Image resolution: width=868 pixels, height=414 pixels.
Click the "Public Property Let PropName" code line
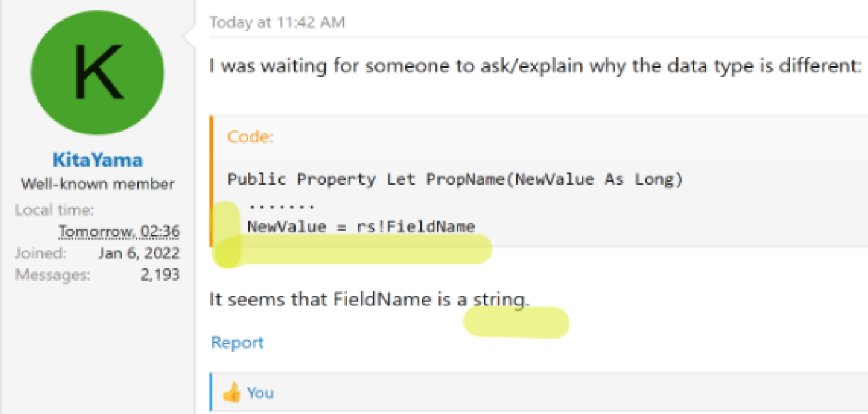[455, 179]
